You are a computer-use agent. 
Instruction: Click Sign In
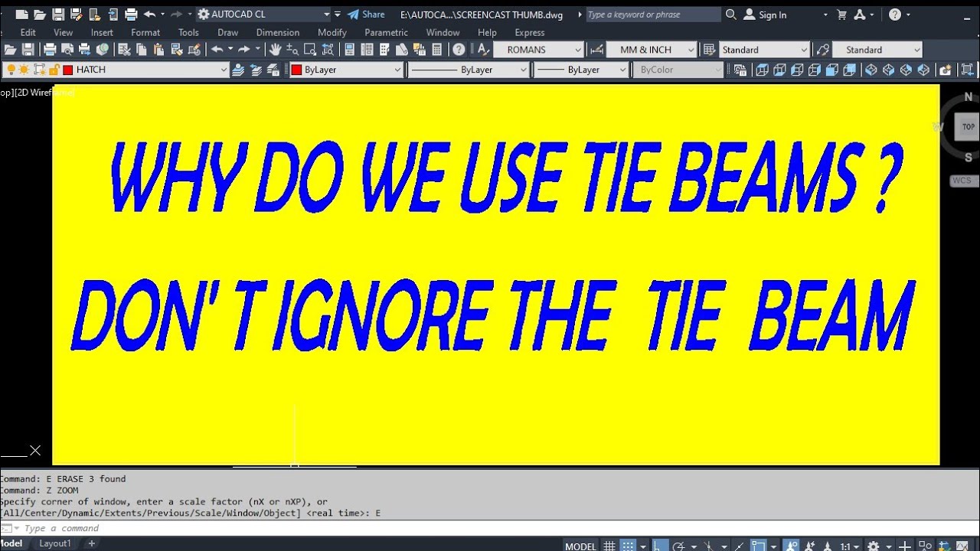coord(766,15)
